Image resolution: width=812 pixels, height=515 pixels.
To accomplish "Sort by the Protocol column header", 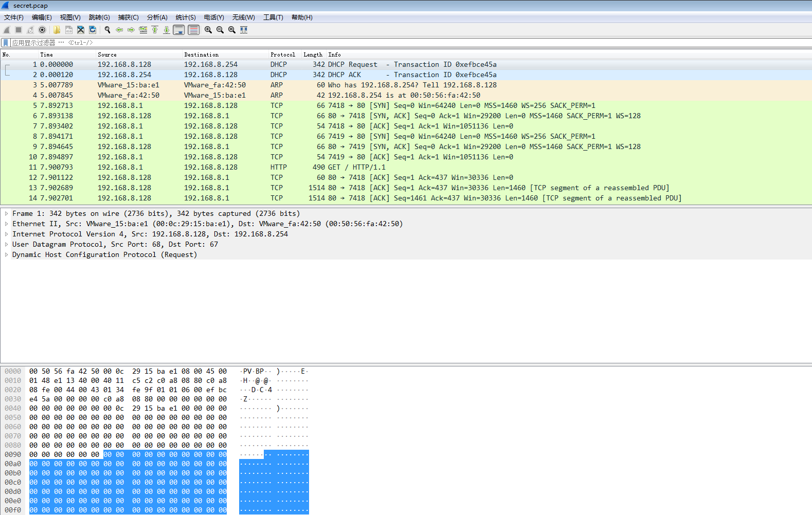I will coord(285,54).
